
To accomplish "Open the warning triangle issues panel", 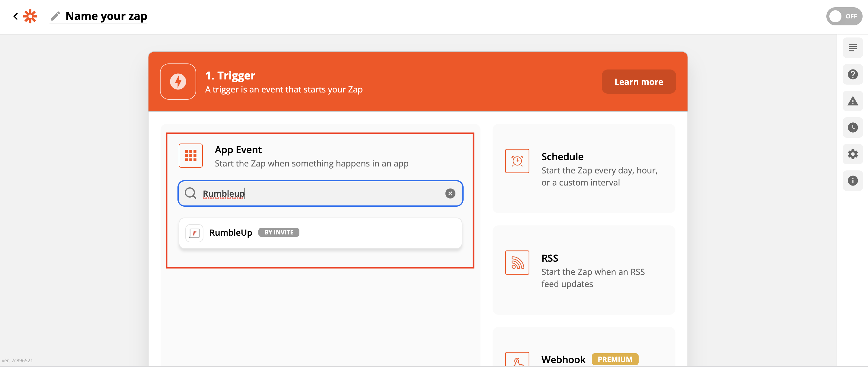I will pos(853,101).
